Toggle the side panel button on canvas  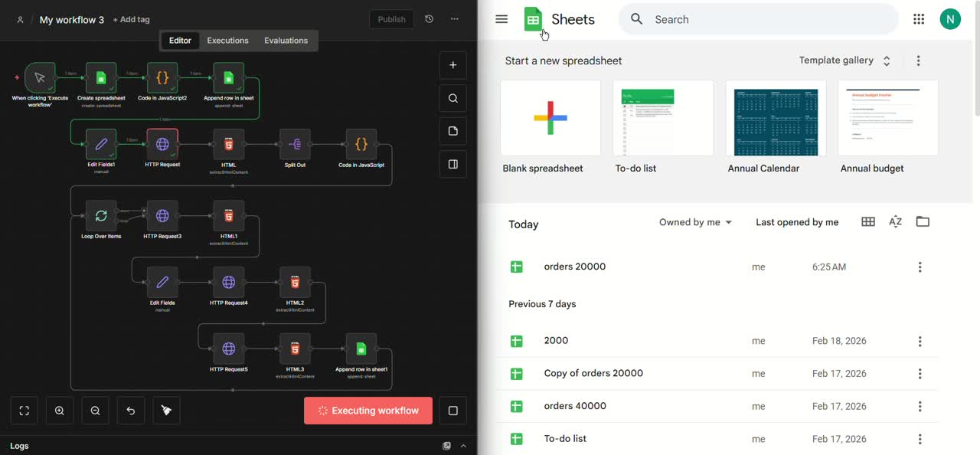452,164
